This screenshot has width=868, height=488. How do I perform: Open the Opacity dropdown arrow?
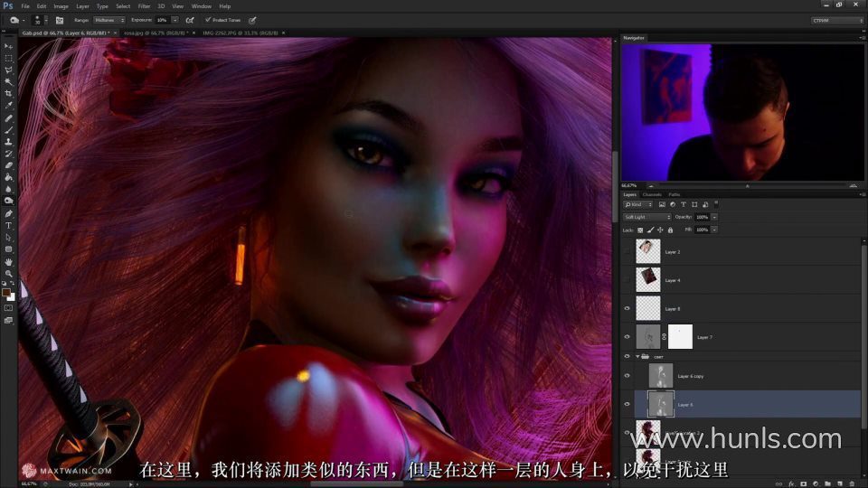tap(714, 217)
